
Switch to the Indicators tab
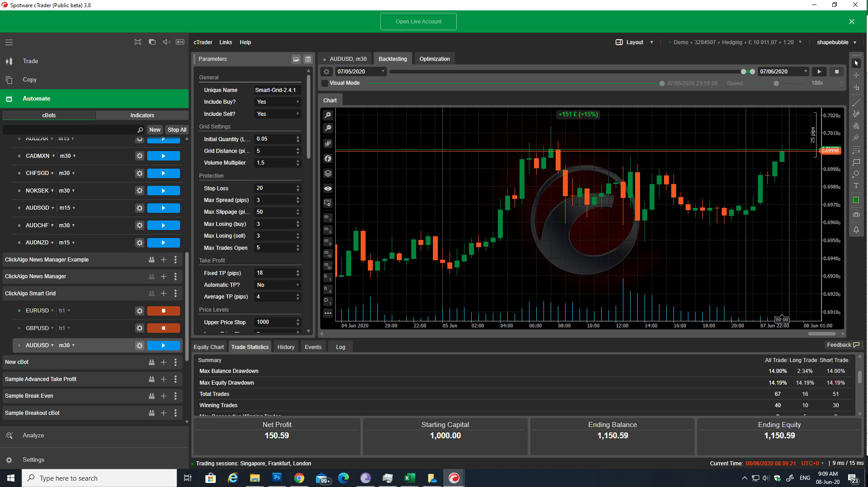click(142, 115)
